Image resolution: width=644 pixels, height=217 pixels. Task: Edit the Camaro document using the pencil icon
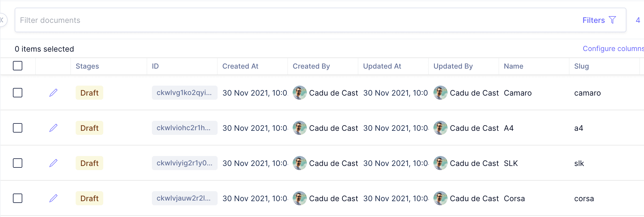click(x=53, y=93)
